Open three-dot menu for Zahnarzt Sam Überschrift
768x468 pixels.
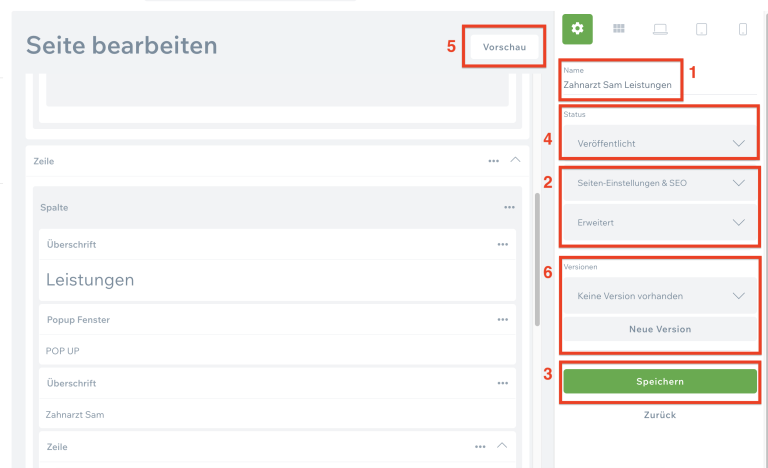pyautogui.click(x=502, y=383)
